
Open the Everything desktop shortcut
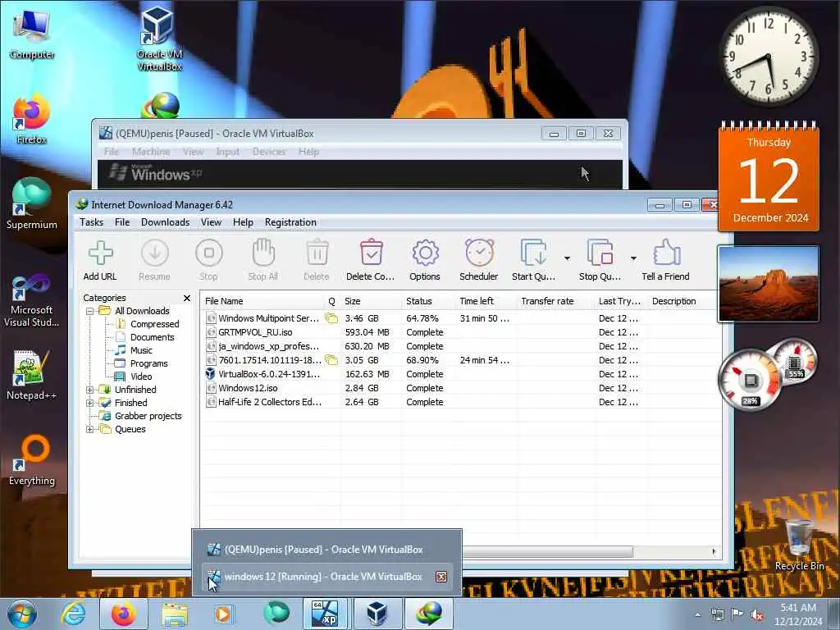(x=32, y=459)
